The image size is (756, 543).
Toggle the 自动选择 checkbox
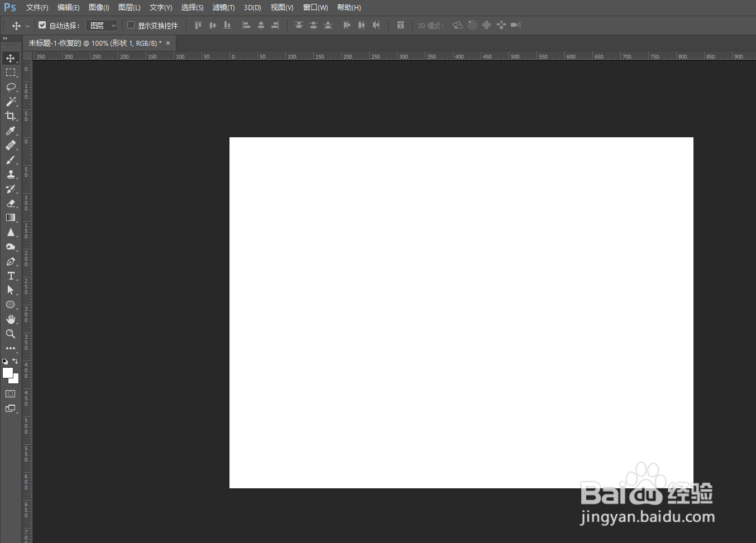click(x=42, y=25)
